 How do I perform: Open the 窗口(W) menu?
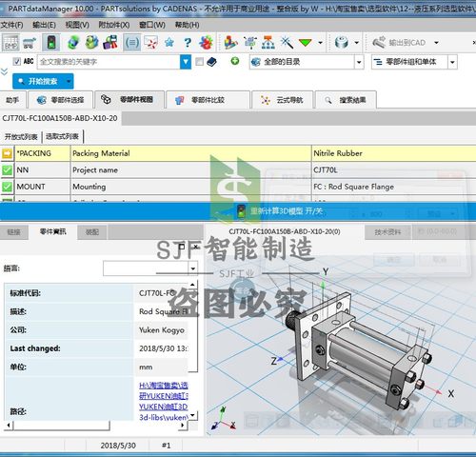pos(152,25)
